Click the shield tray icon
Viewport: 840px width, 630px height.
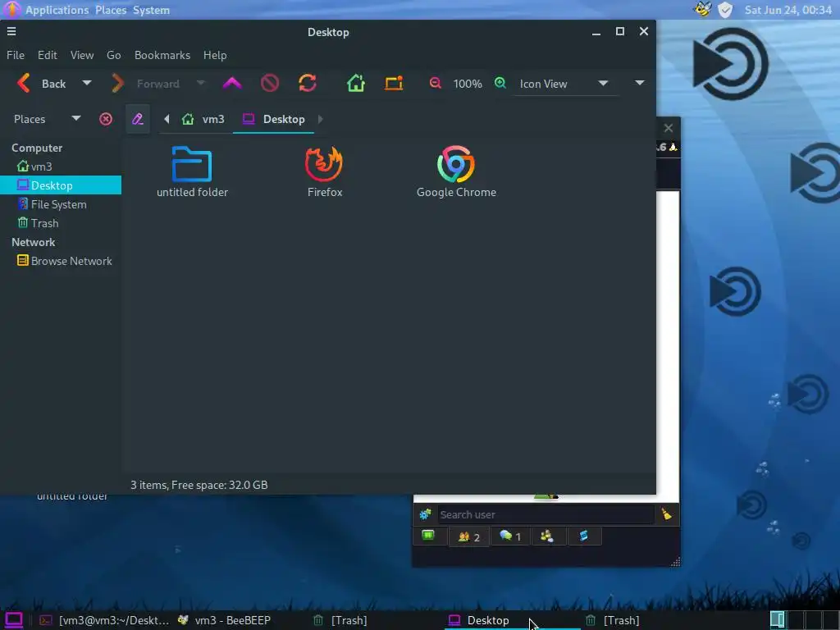(725, 10)
